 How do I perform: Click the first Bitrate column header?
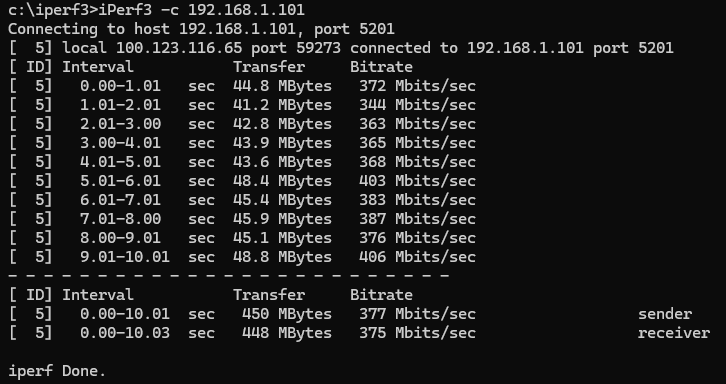pyautogui.click(x=381, y=67)
